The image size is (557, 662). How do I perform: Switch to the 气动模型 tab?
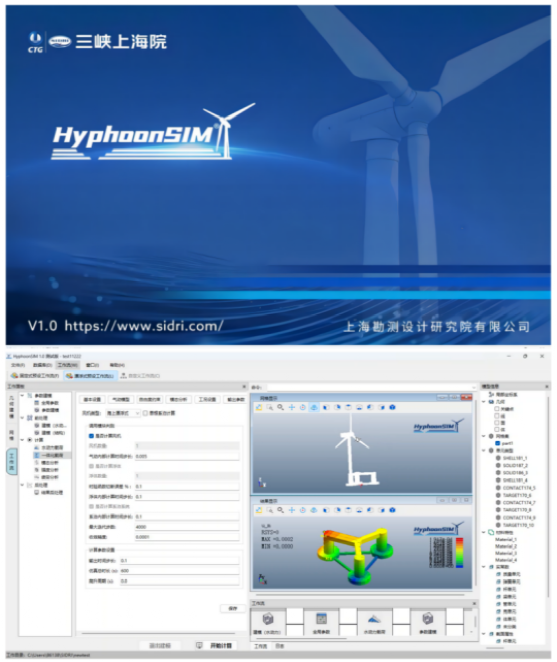point(121,399)
